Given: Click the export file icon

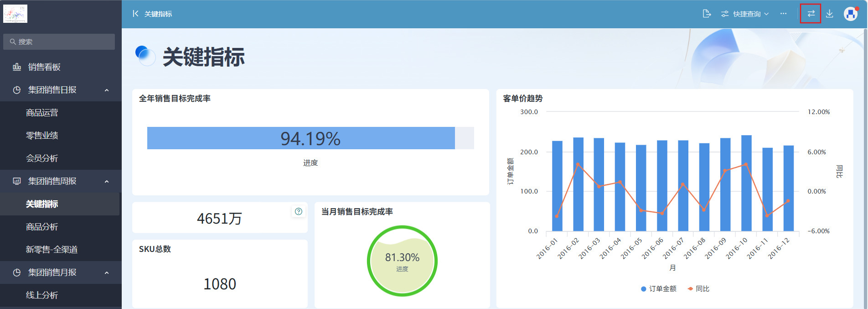Looking at the screenshot, I should tap(707, 14).
